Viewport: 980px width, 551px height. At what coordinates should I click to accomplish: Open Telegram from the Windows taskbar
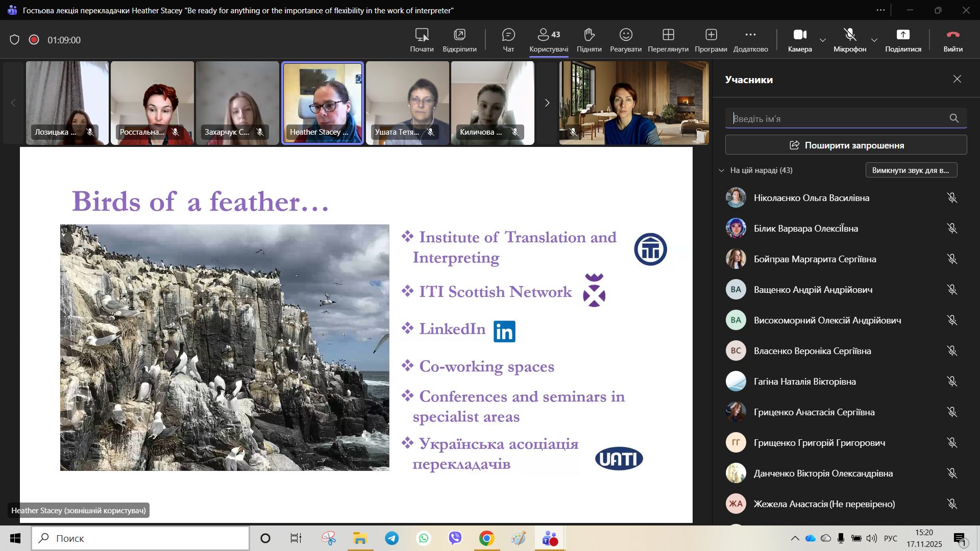(x=392, y=538)
